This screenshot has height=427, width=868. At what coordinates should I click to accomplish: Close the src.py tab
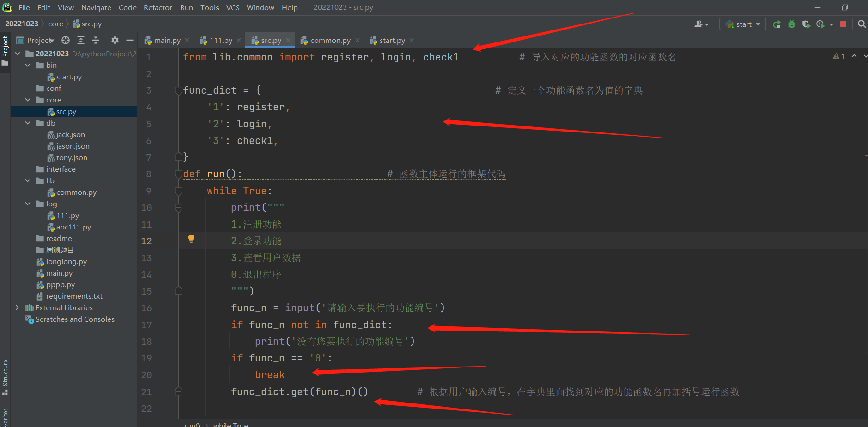point(288,40)
